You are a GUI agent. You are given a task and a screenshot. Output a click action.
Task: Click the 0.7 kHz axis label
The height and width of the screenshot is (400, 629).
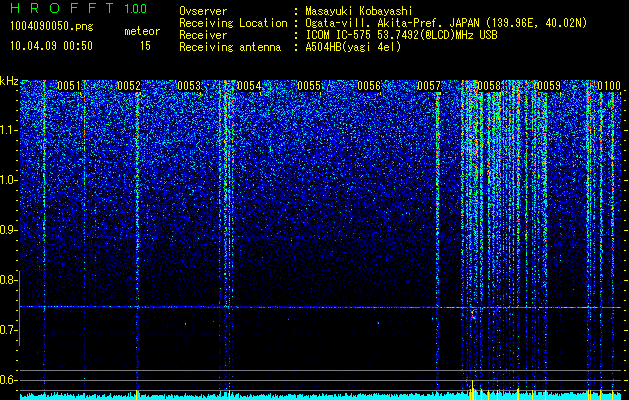8,330
